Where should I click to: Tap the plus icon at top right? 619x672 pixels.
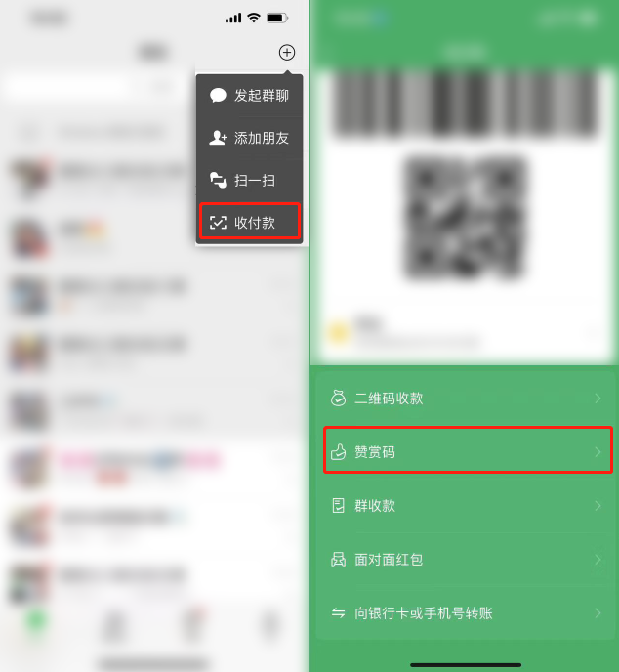coord(287,53)
